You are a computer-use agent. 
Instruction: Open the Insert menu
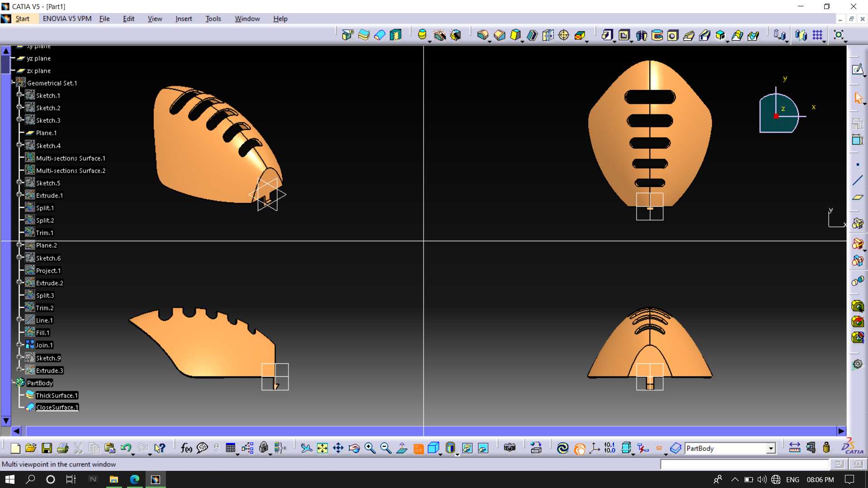point(184,19)
